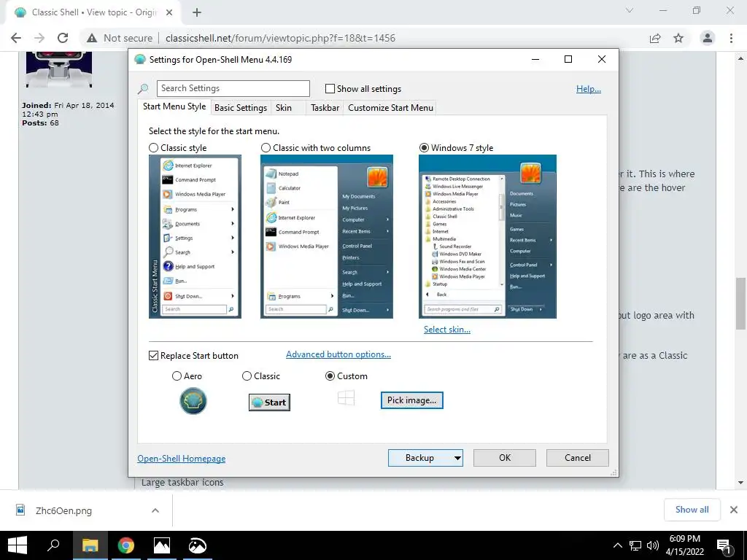Image resolution: width=747 pixels, height=560 pixels.
Task: Open taskbar search magnifier
Action: point(53,545)
